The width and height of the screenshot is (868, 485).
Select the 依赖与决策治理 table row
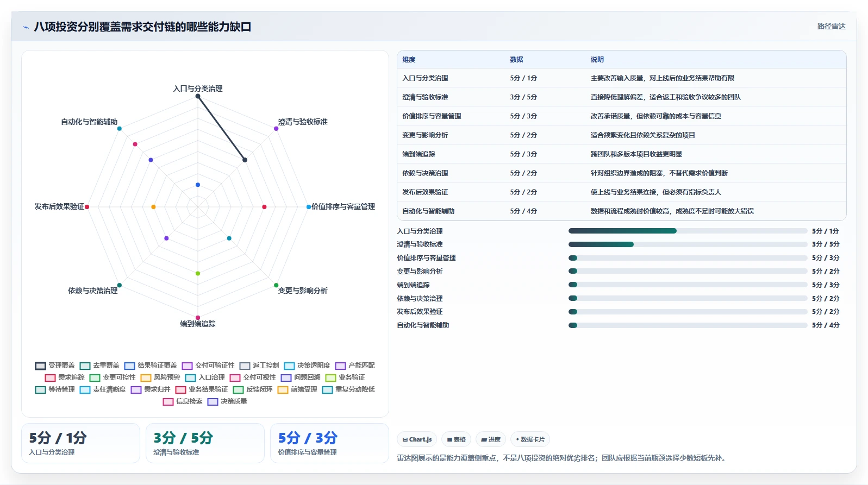coord(621,173)
